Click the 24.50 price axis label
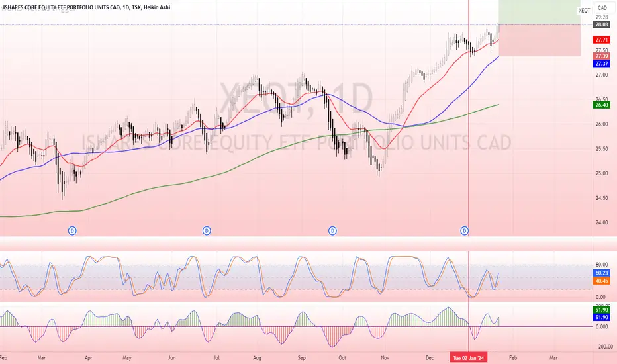 (602, 198)
